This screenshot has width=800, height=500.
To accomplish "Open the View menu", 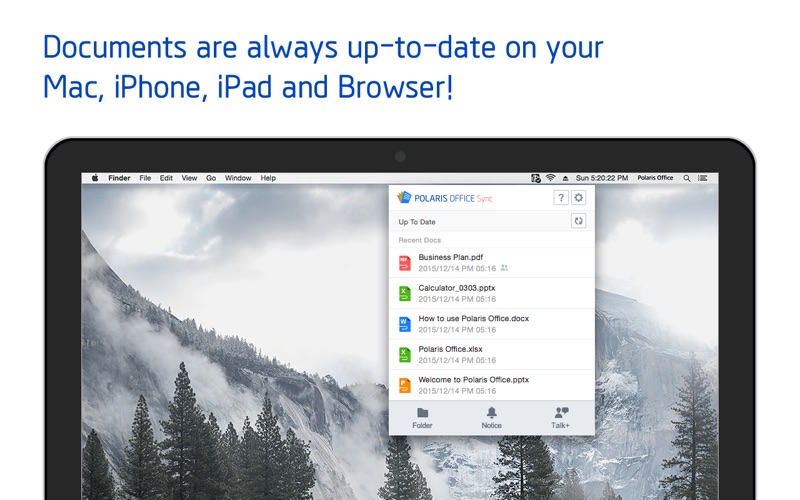I will coord(189,178).
